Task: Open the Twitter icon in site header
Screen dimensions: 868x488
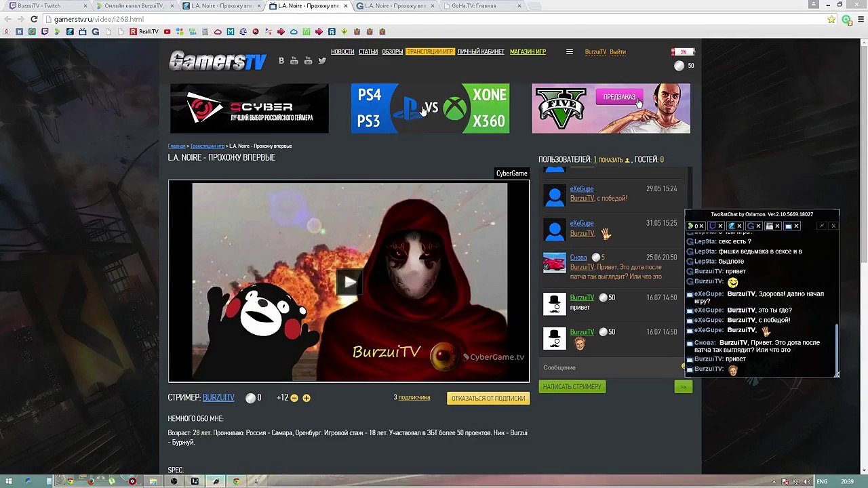Action: coord(322,60)
